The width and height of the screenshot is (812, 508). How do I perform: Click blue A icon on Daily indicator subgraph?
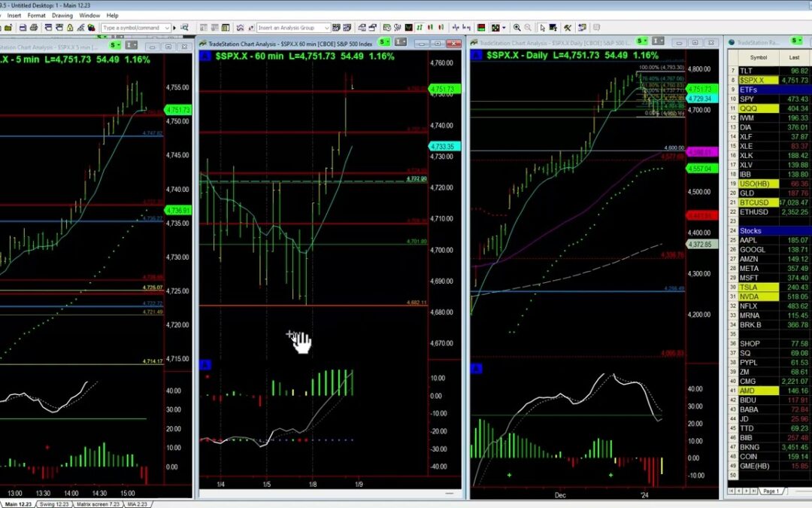[x=476, y=369]
